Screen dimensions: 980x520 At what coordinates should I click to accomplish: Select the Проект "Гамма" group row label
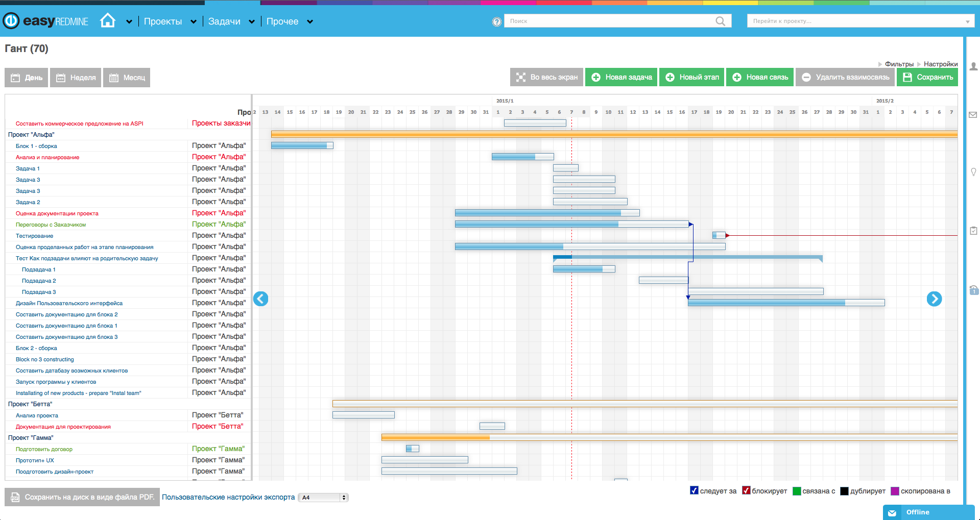click(x=31, y=438)
